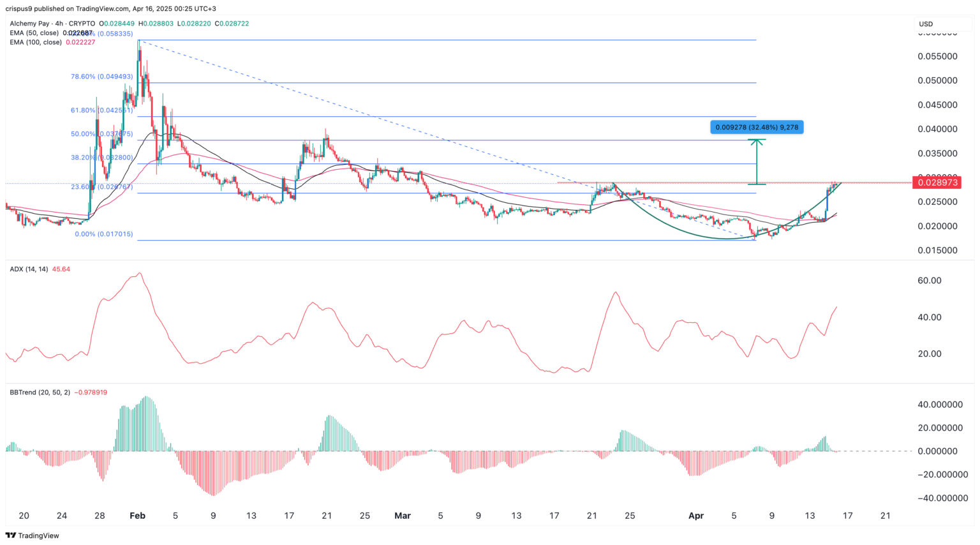980x545 pixels.
Task: Click the red 0.028973 current price tag
Action: (935, 183)
